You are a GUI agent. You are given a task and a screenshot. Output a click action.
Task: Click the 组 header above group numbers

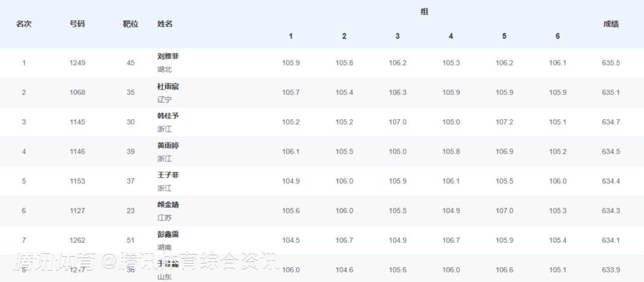[x=424, y=12]
